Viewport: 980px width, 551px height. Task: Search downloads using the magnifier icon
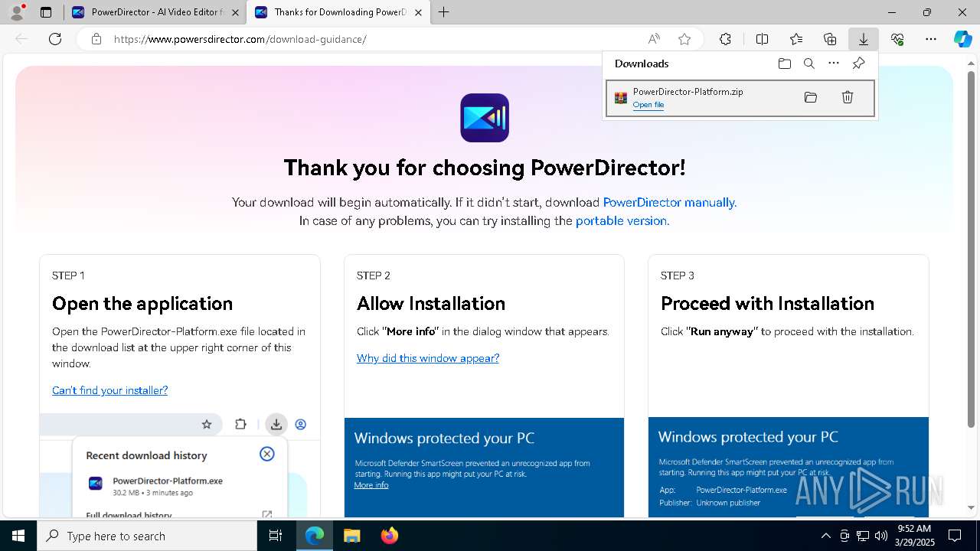(808, 64)
